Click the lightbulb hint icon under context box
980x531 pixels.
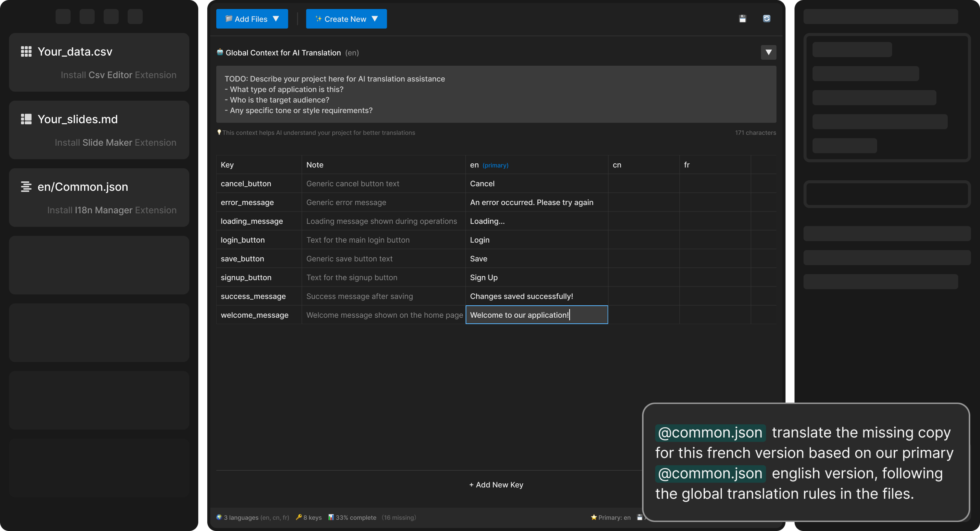[219, 132]
